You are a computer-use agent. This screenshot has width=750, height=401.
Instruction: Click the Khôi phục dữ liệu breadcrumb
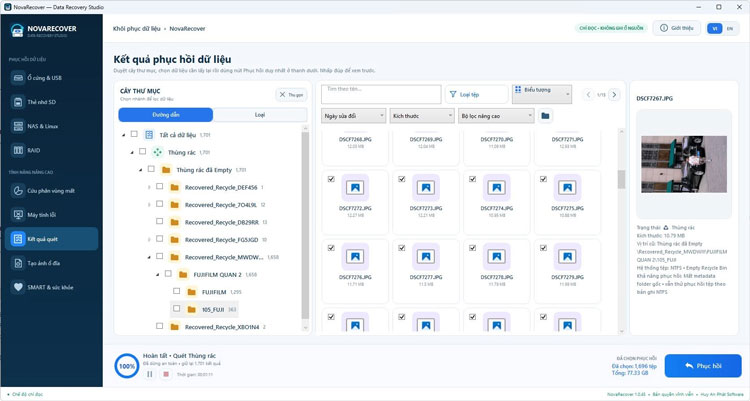tap(137, 29)
